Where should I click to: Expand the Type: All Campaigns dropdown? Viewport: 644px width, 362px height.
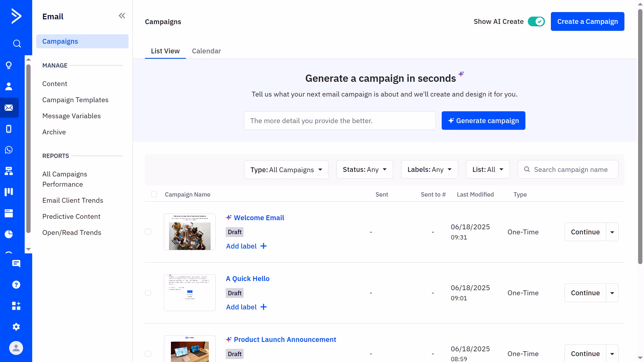[x=286, y=170]
